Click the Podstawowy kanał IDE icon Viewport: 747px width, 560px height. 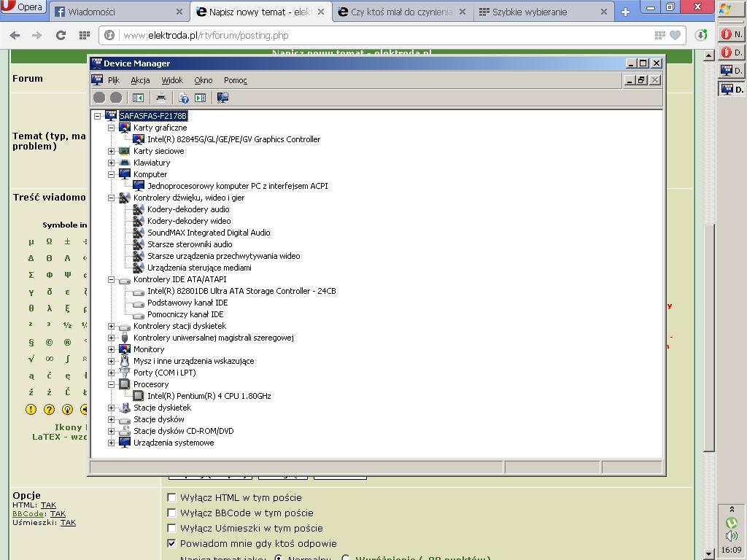click(x=138, y=303)
